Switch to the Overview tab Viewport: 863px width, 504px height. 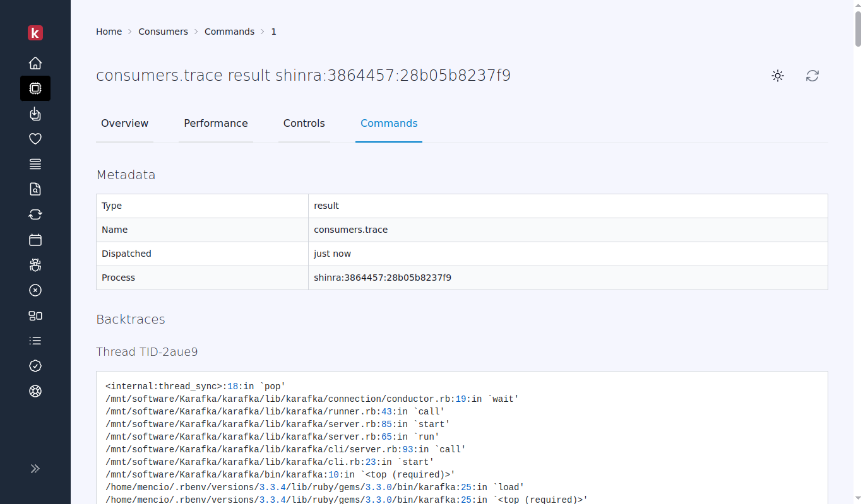(124, 124)
